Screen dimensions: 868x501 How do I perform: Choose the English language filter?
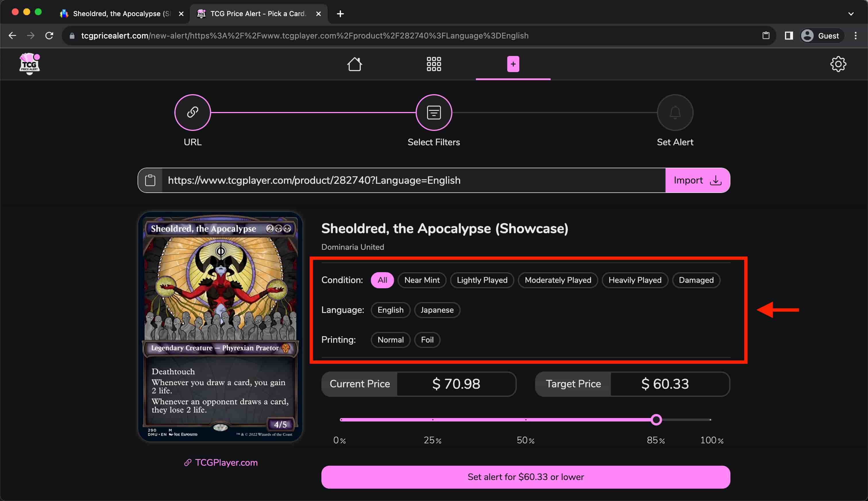[390, 310]
